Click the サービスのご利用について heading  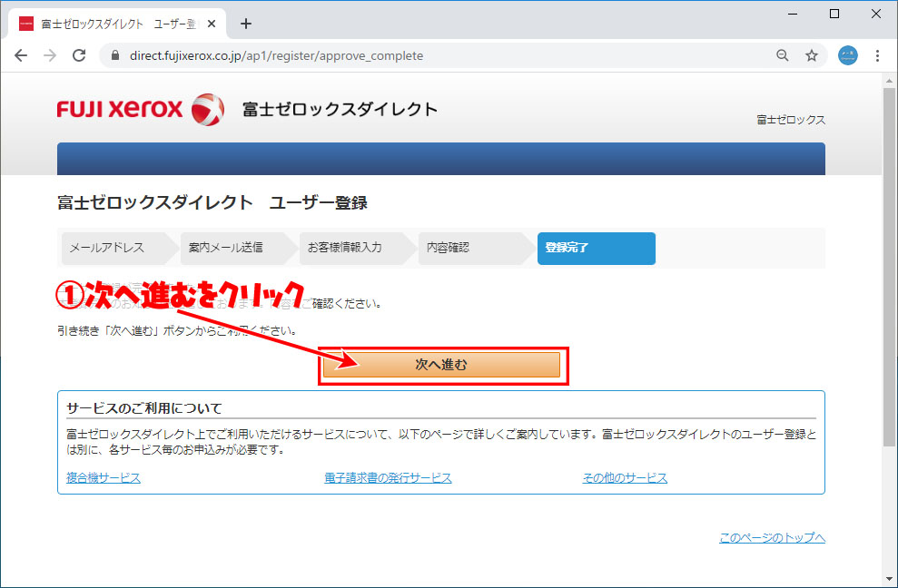click(x=144, y=408)
